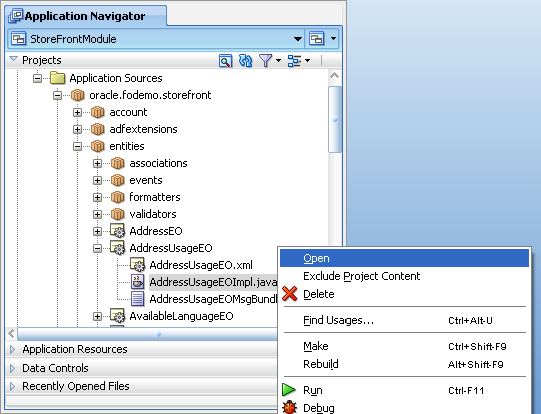
Task: Choose Run from the context menu
Action: pyautogui.click(x=404, y=390)
